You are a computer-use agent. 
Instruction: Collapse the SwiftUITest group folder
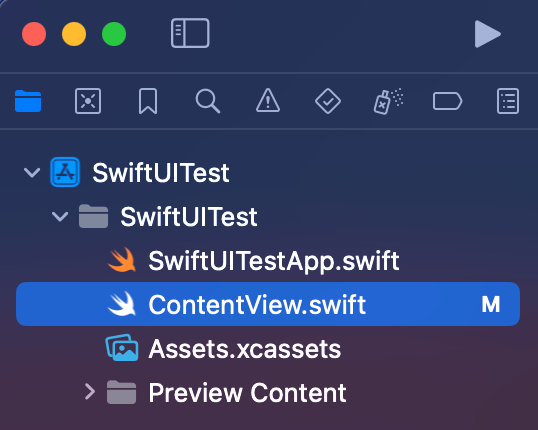60,216
